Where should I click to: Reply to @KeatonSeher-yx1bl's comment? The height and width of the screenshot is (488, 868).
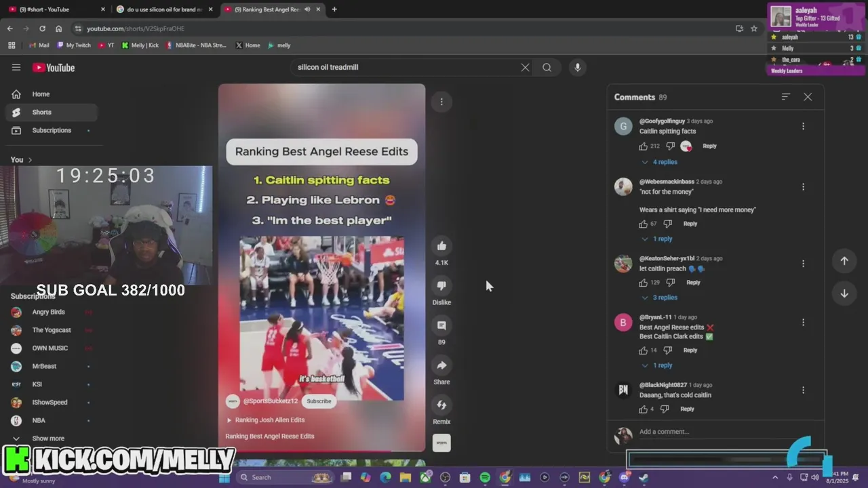(x=693, y=283)
